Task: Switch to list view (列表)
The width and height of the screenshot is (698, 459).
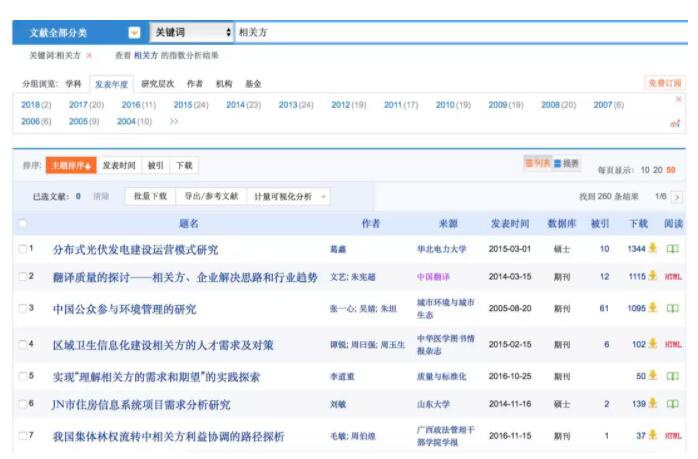Action: [x=537, y=163]
